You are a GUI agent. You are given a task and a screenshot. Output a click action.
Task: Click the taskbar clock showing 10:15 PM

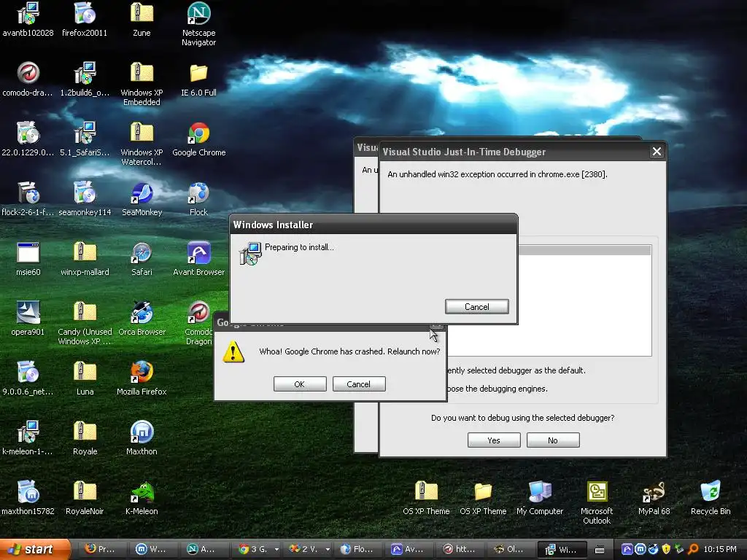pyautogui.click(x=720, y=549)
